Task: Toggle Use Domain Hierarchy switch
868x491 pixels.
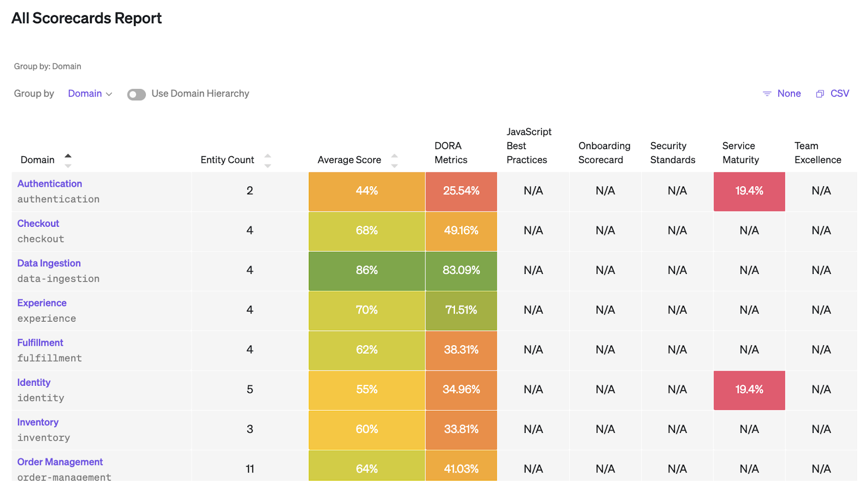Action: click(136, 94)
